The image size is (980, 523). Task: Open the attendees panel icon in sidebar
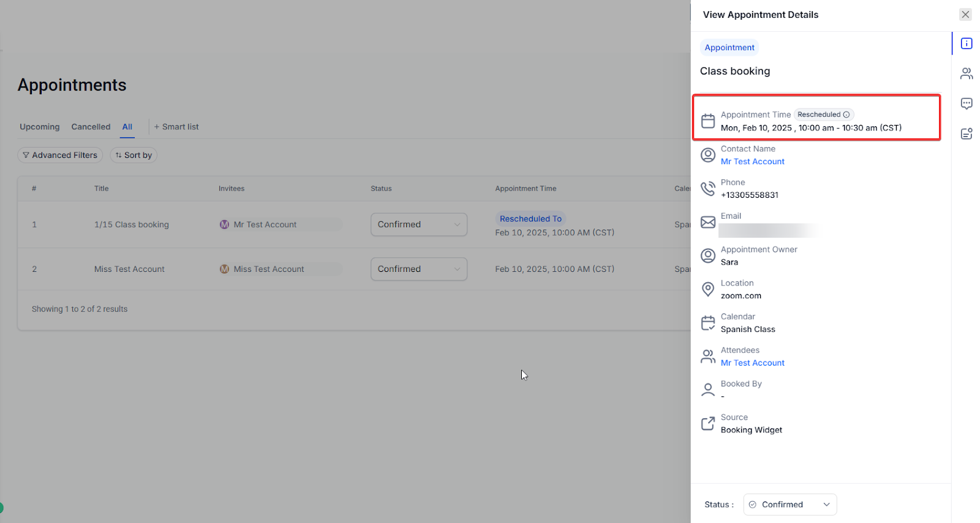(x=967, y=73)
